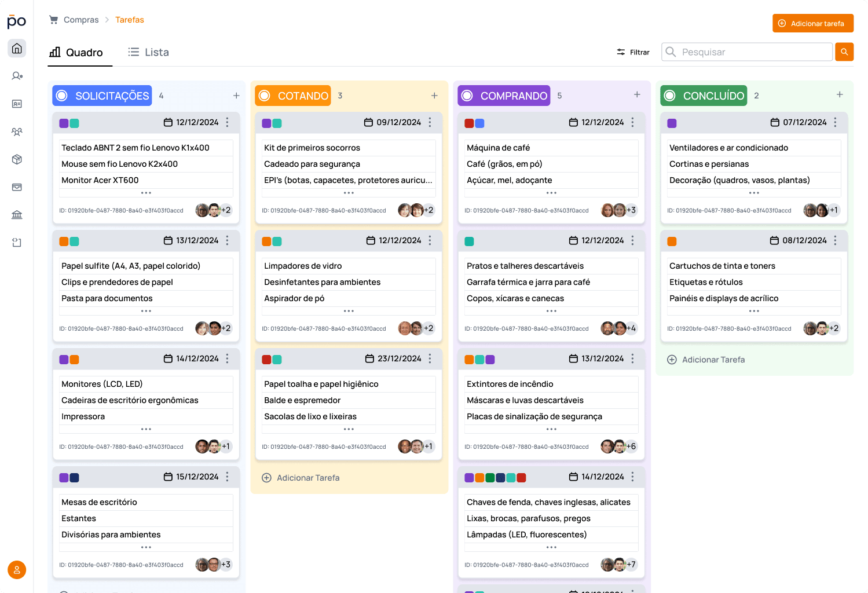Select the package icon in the sidebar
Viewport: 868px width, 593px height.
[17, 159]
